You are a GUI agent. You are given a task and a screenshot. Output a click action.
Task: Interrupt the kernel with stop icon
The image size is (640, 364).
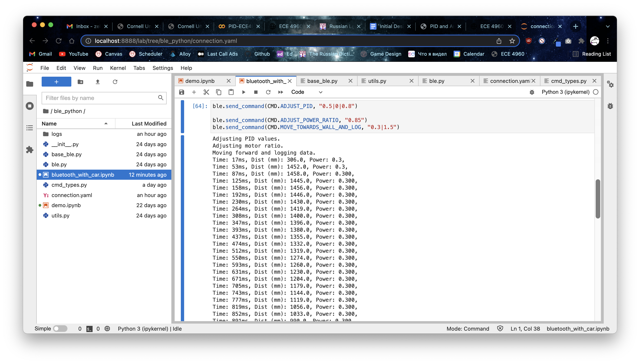tap(256, 92)
